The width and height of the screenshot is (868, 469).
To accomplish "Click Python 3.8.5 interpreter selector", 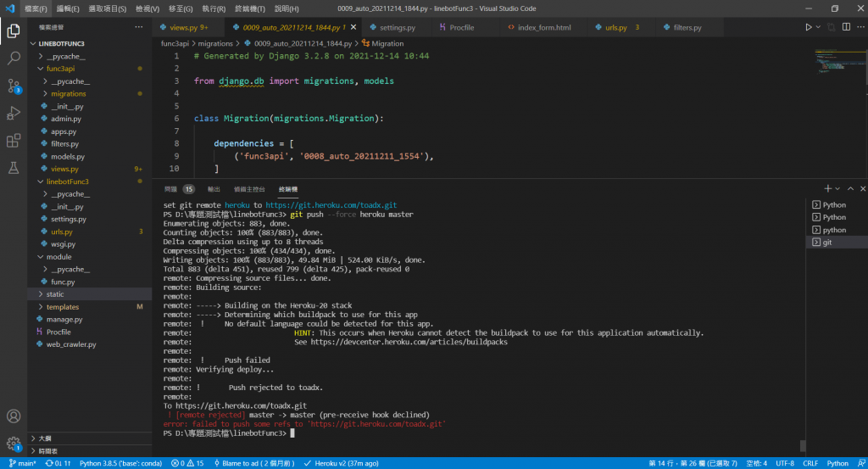I will [x=120, y=463].
